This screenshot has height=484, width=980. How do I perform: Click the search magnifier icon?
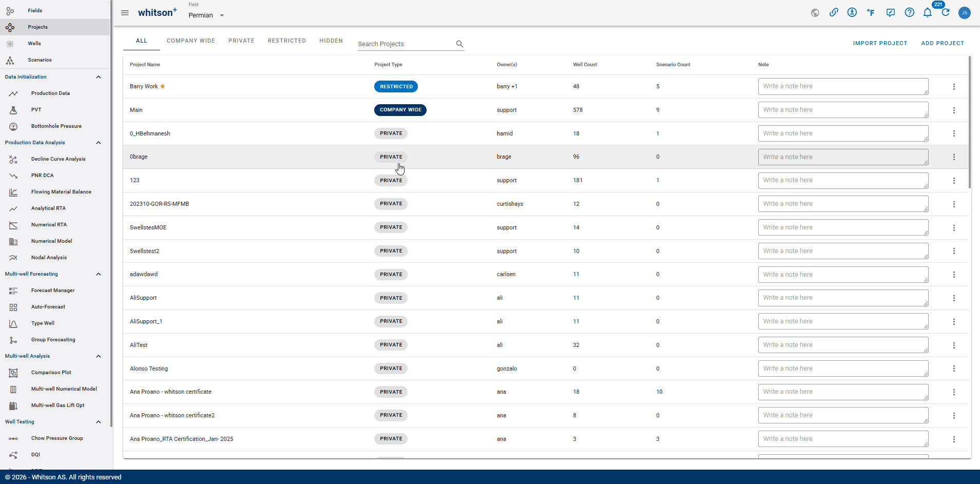click(459, 44)
